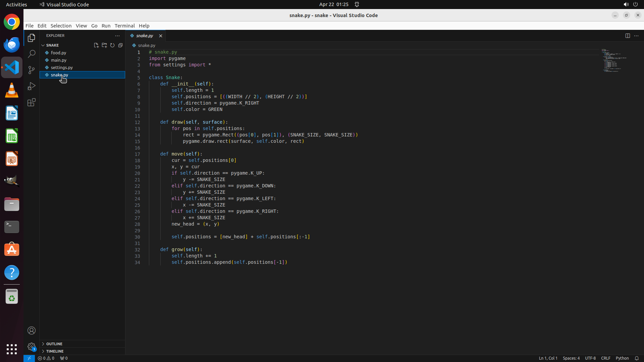Open the Terminal menu
This screenshot has width=644, height=362.
tap(124, 26)
